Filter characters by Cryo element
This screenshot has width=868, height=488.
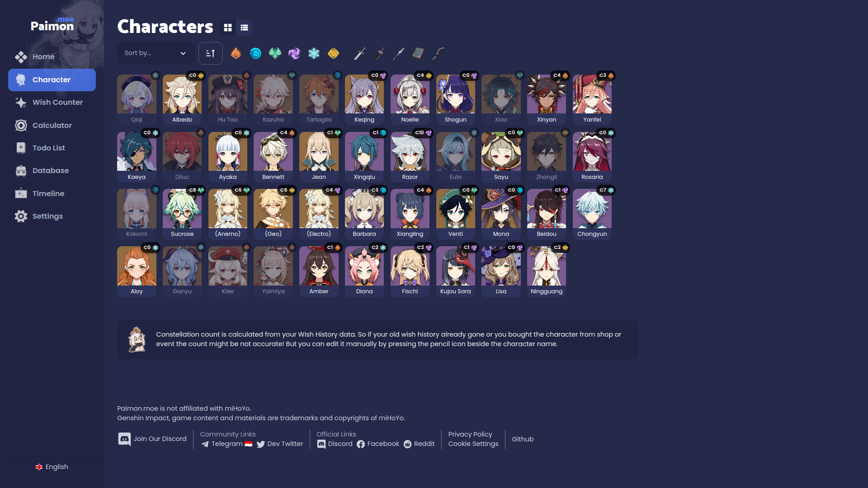coord(314,53)
